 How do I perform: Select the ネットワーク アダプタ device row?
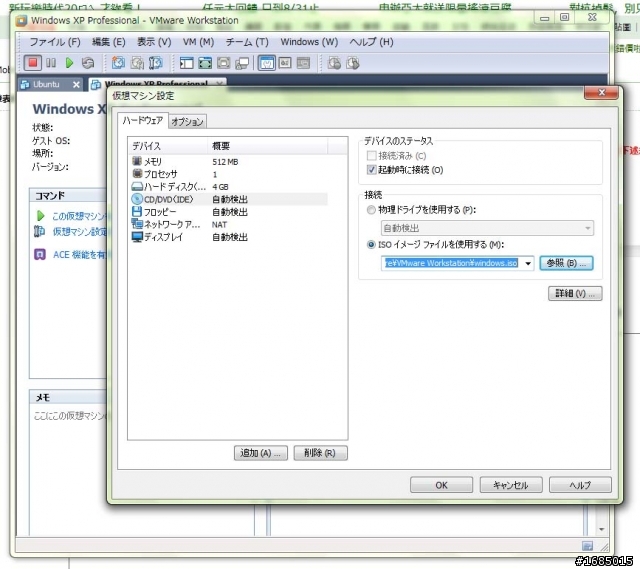pos(229,224)
